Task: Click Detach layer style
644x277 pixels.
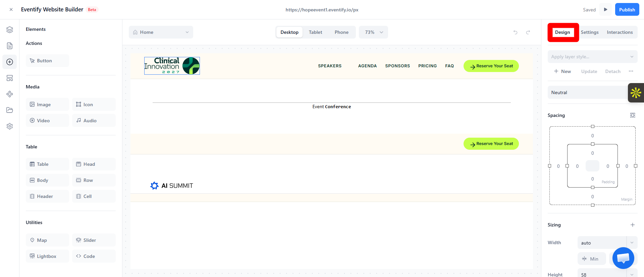Action: coord(613,71)
